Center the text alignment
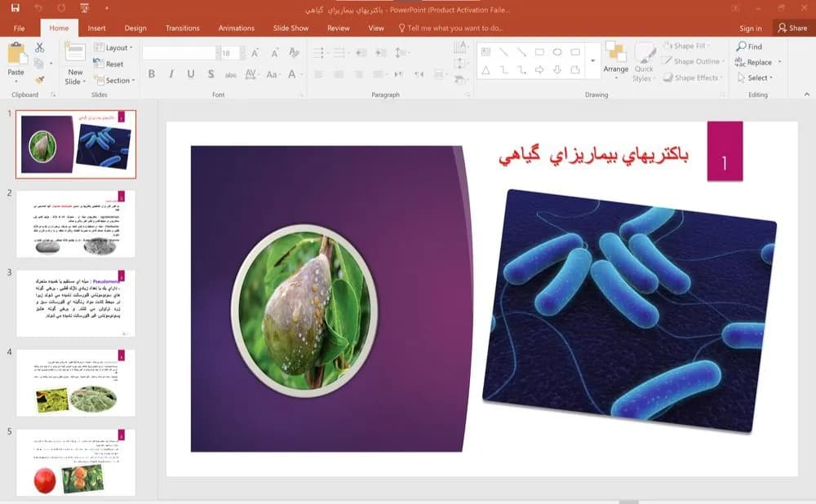Screen dimensions: 816x504 tap(339, 74)
